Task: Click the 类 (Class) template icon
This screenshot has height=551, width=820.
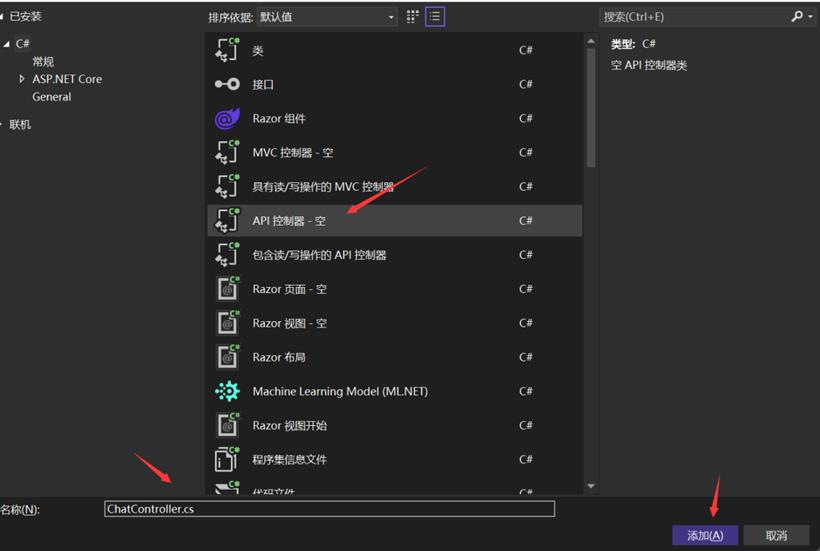Action: [227, 50]
